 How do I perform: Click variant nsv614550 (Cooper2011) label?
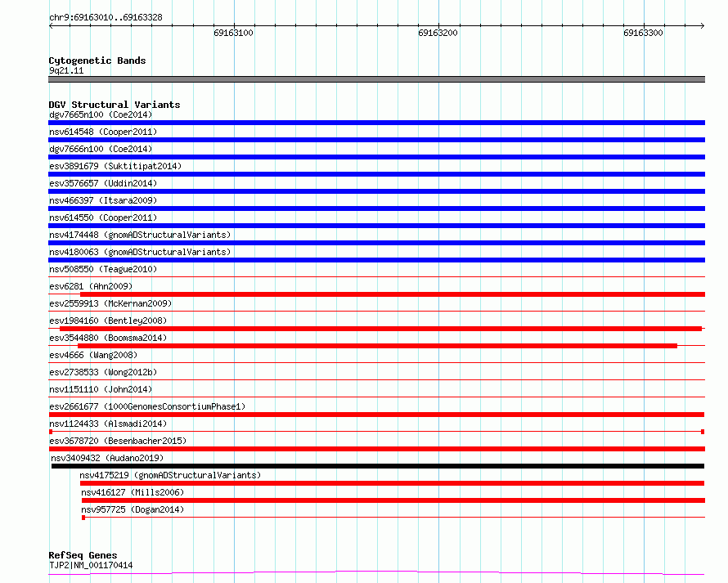[x=103, y=218]
